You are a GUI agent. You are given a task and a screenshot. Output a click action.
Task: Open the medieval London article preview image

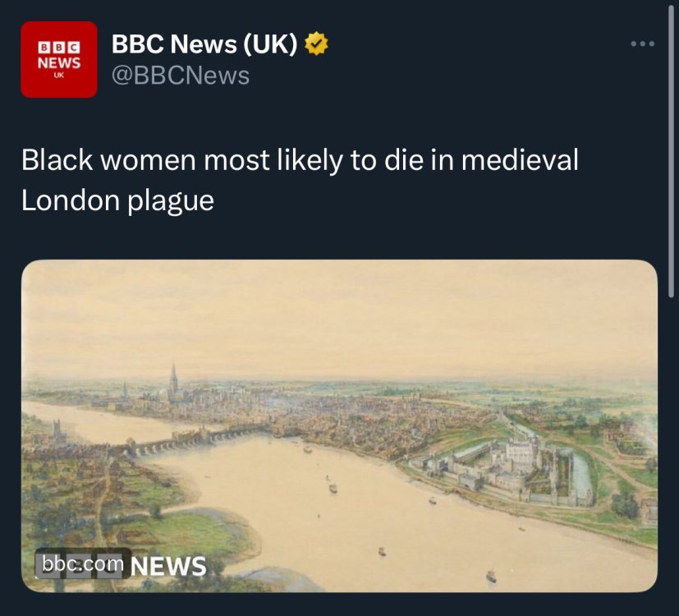339,425
